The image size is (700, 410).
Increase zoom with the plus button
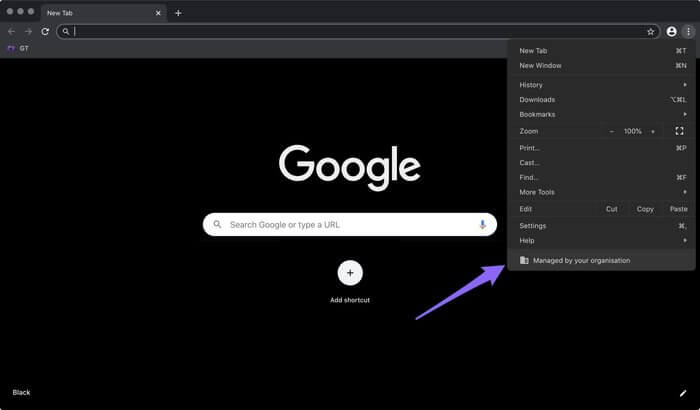653,131
